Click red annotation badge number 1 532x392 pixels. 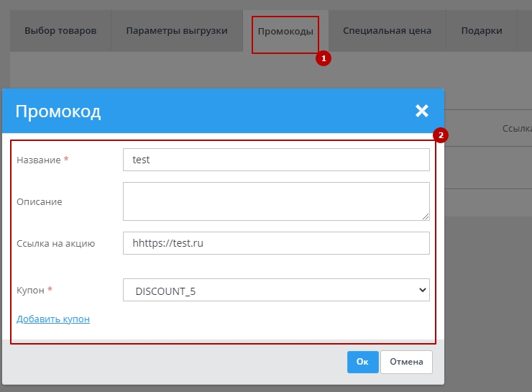(324, 59)
